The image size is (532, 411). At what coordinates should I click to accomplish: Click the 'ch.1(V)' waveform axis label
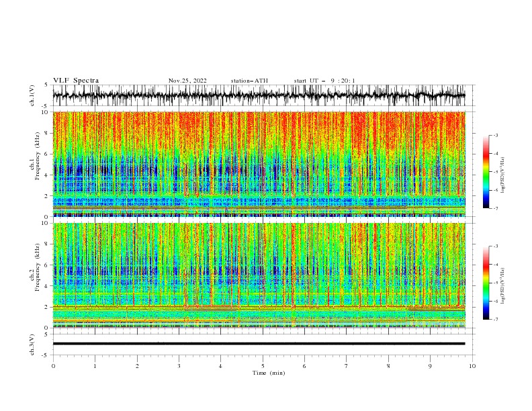(x=32, y=95)
